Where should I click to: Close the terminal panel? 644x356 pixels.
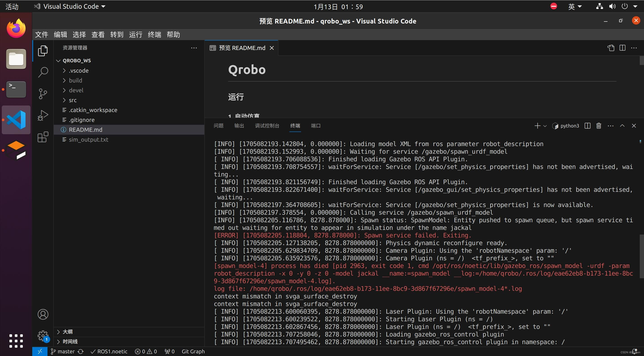click(634, 126)
